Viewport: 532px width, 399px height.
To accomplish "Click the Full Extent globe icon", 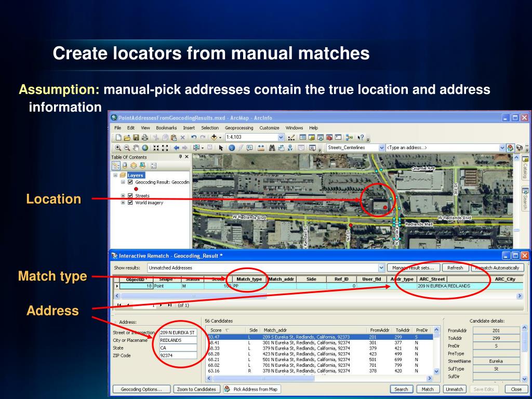I will coord(145,148).
